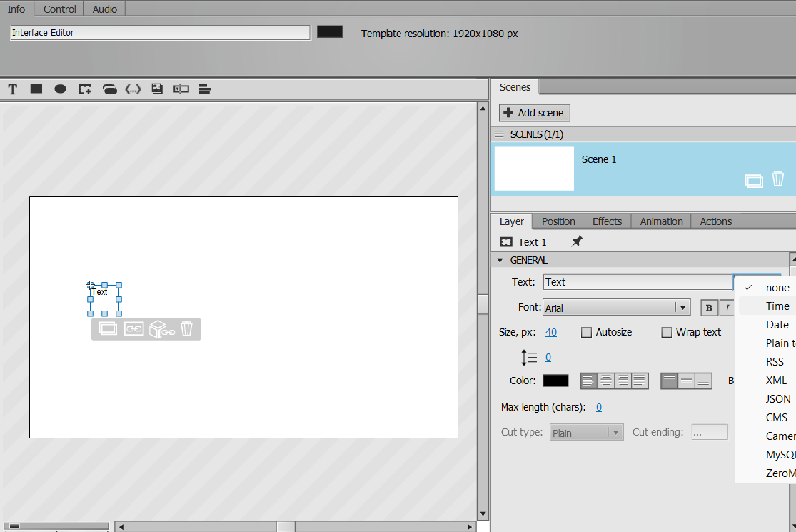Select the text input field tool

click(x=181, y=89)
